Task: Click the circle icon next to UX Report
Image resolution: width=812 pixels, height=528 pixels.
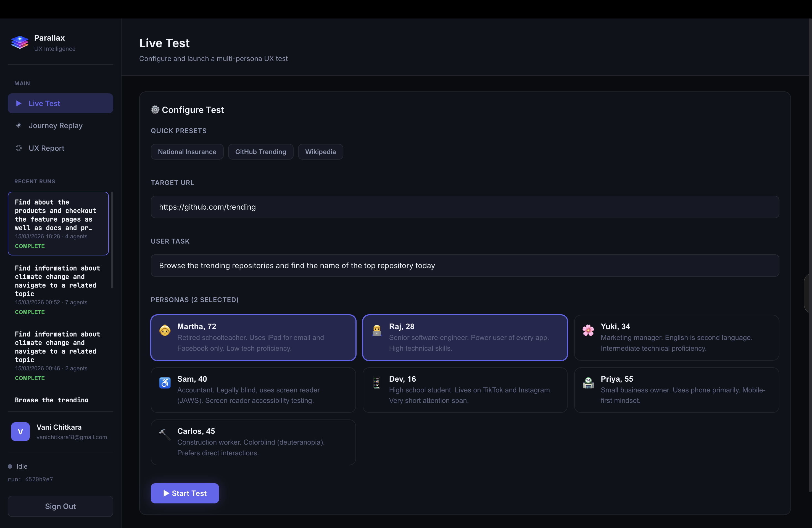Action: coord(19,148)
